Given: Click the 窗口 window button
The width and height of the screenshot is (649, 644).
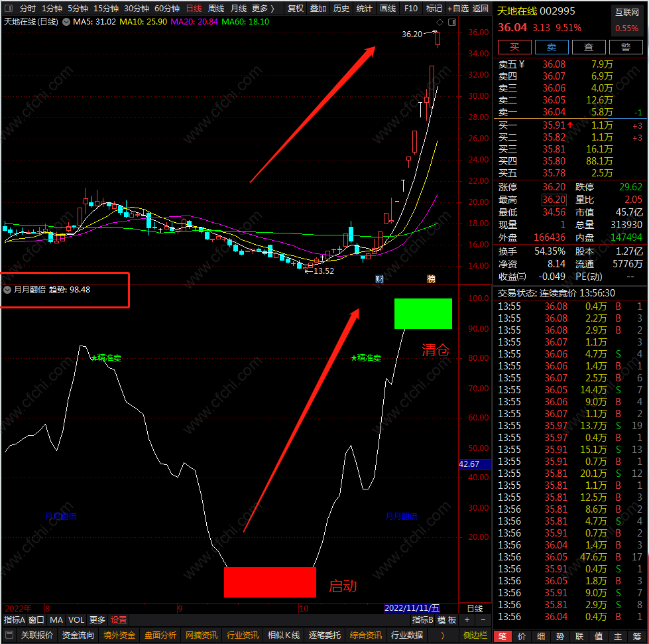Looking at the screenshot, I should (x=36, y=620).
